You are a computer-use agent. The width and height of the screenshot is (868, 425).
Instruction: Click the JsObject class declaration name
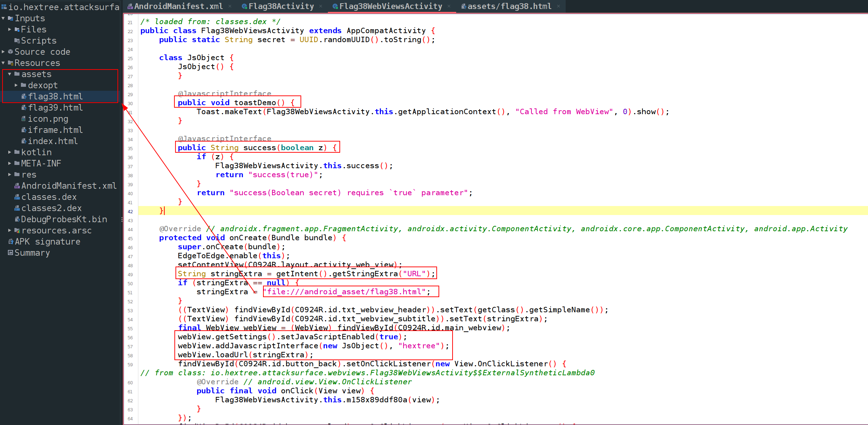[206, 58]
